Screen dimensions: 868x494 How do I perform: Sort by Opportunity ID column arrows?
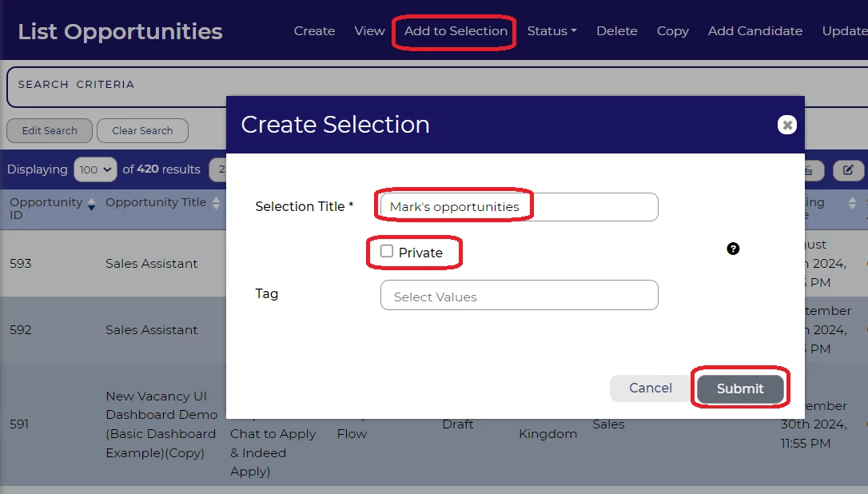coord(91,204)
